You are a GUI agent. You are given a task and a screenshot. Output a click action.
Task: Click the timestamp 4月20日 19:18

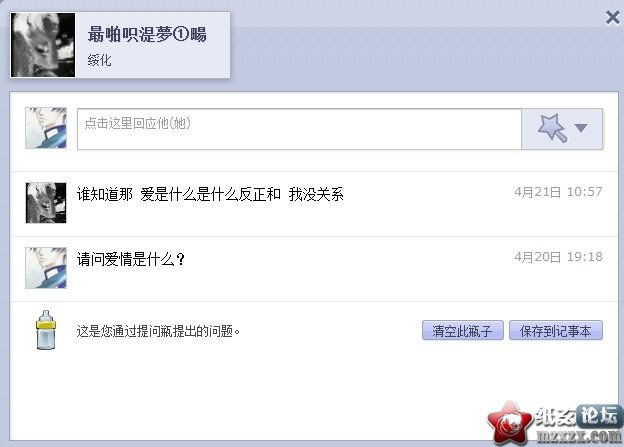pos(558,257)
